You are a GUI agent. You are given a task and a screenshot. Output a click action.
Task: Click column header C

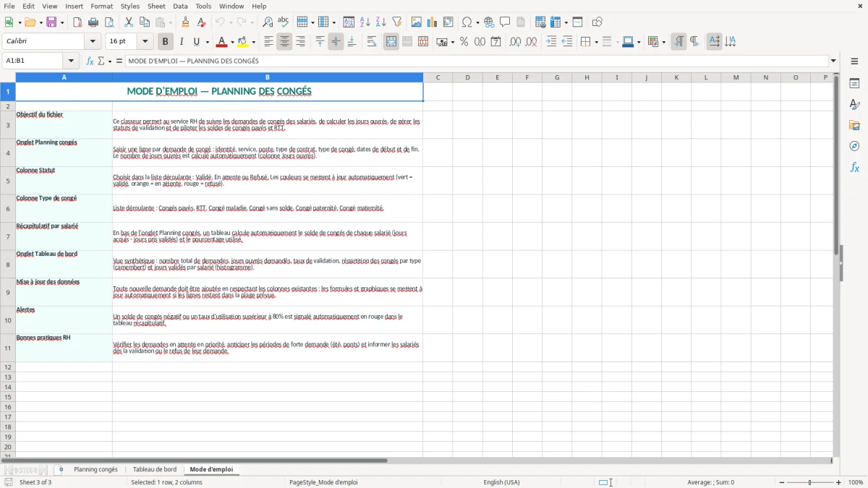(438, 77)
